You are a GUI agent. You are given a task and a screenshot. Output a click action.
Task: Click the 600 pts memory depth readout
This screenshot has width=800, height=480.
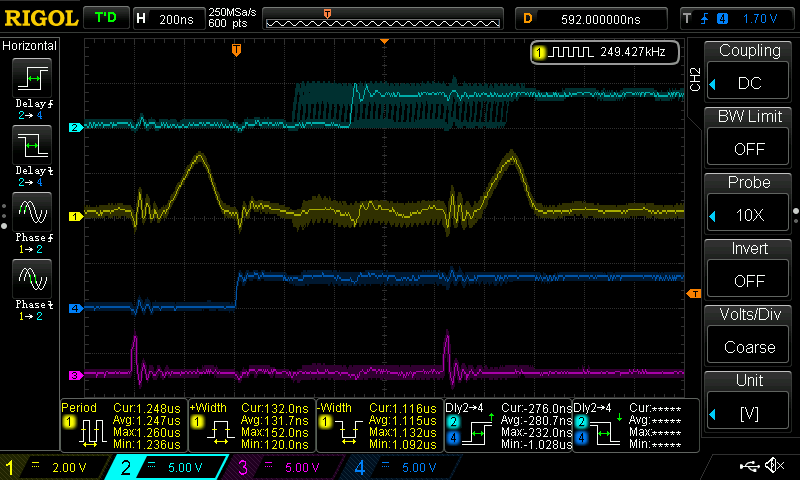point(228,23)
